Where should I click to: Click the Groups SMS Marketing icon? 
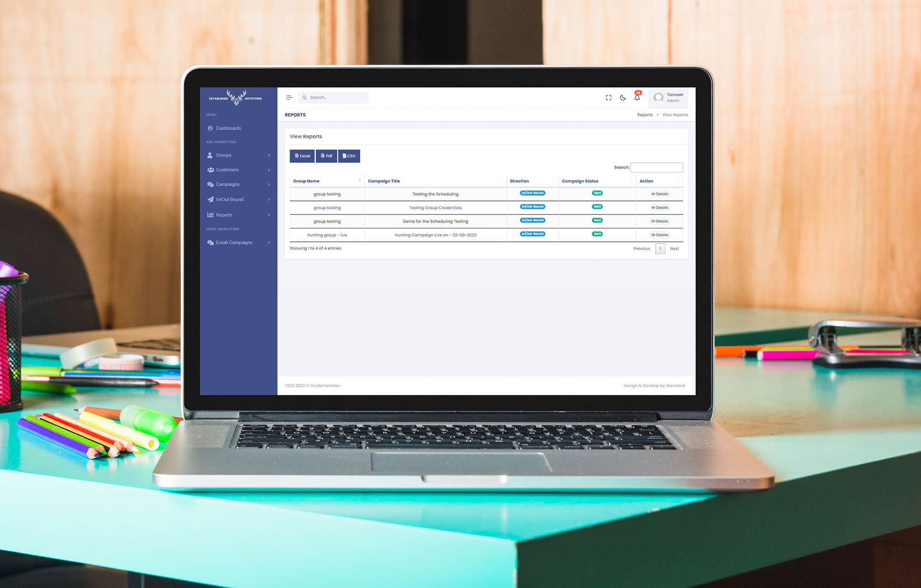point(210,155)
